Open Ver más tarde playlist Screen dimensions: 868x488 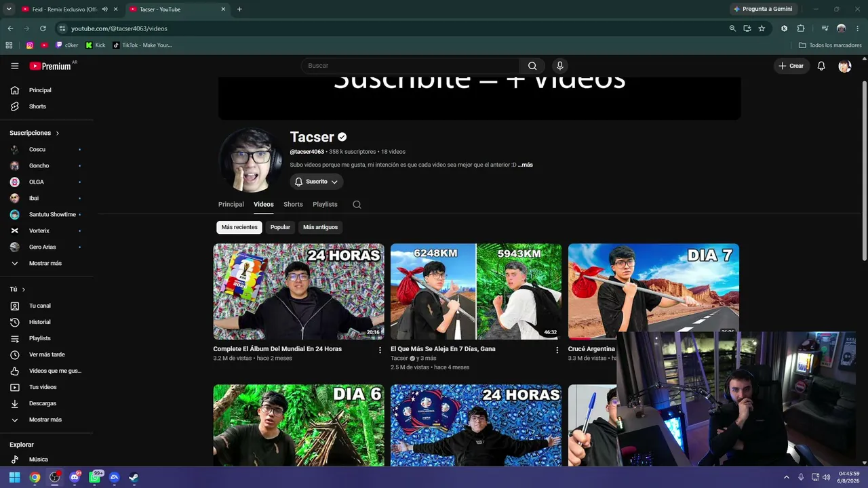pyautogui.click(x=47, y=355)
